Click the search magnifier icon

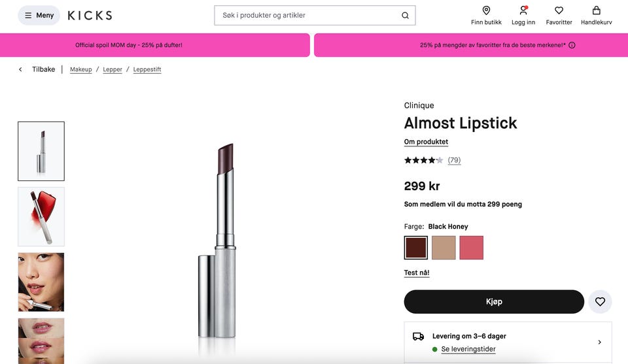[x=405, y=16]
